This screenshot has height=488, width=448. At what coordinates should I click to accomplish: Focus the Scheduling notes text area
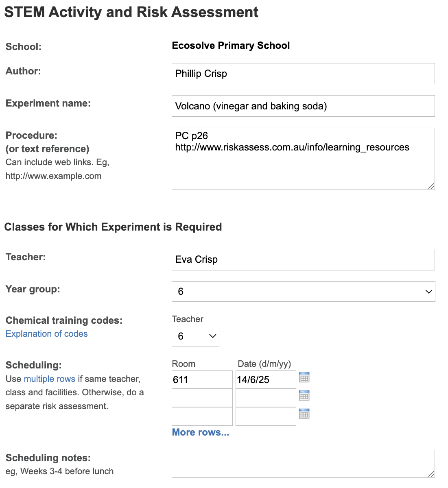coord(303,463)
